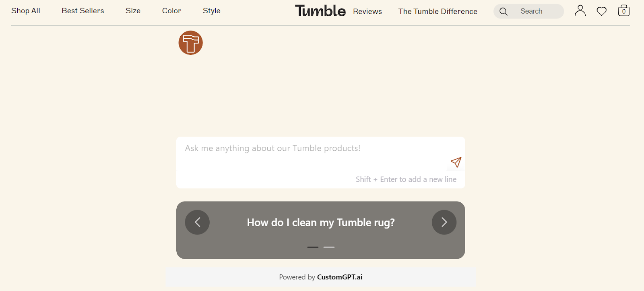Screen dimensions: 644x291
Task: Click the search magnifier icon
Action: tap(504, 12)
